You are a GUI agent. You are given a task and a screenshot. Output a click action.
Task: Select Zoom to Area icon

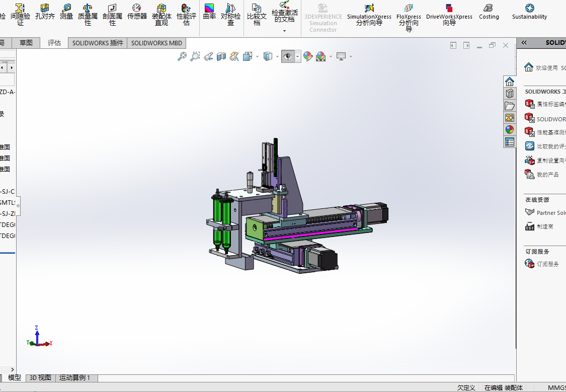pos(195,56)
